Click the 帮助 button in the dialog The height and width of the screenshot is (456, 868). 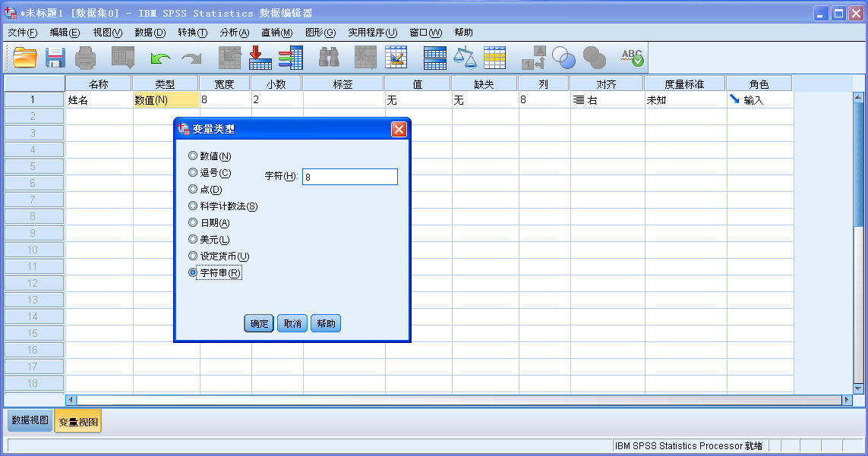[x=326, y=323]
